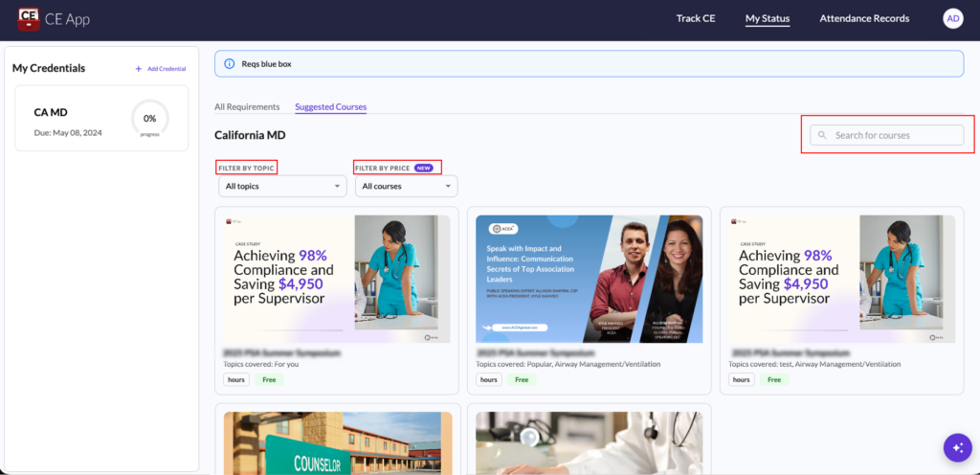Image resolution: width=980 pixels, height=475 pixels.
Task: Click 'Topics covered: Popular, Airway Management' text
Action: pos(568,364)
